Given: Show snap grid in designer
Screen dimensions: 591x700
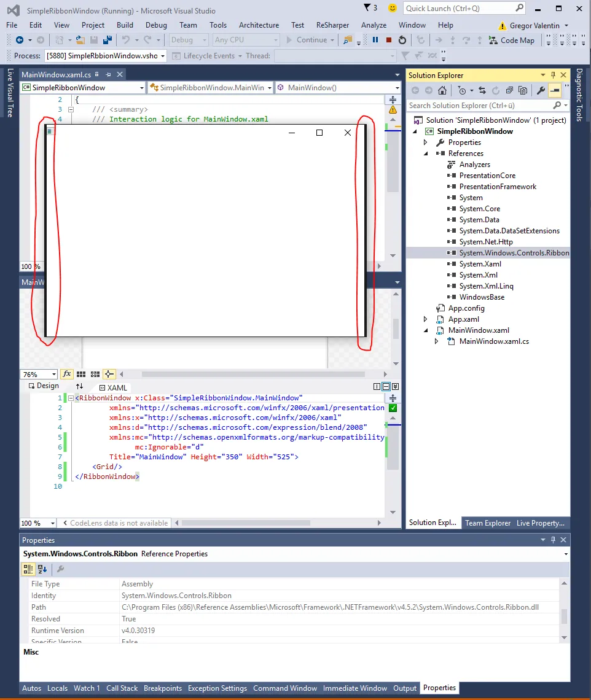Looking at the screenshot, I should click(81, 374).
